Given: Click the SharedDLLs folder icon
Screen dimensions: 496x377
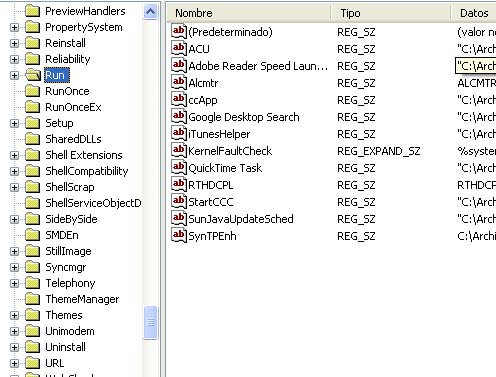Looking at the screenshot, I should pos(33,139).
